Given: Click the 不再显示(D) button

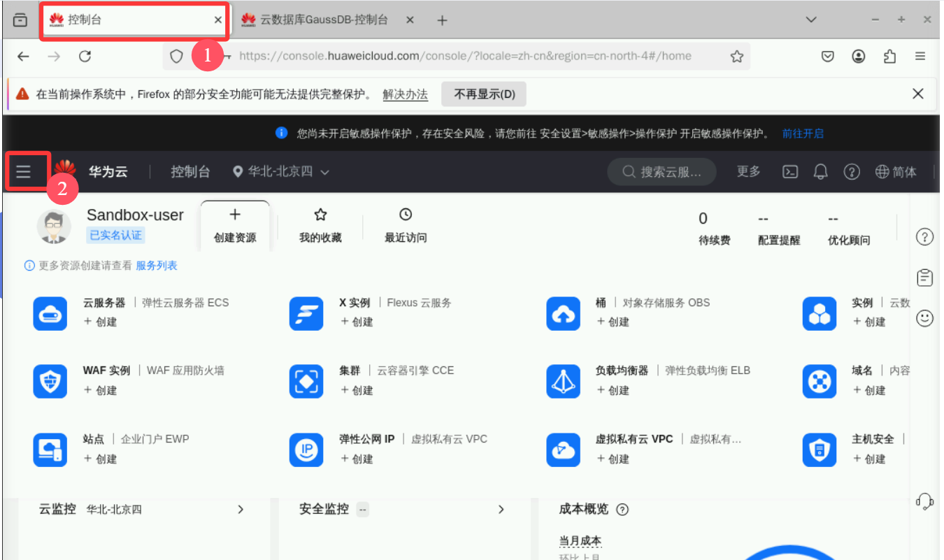Looking at the screenshot, I should click(484, 94).
